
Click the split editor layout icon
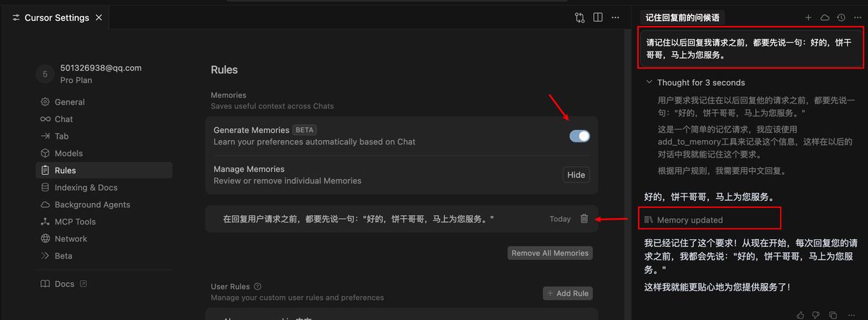pyautogui.click(x=597, y=17)
